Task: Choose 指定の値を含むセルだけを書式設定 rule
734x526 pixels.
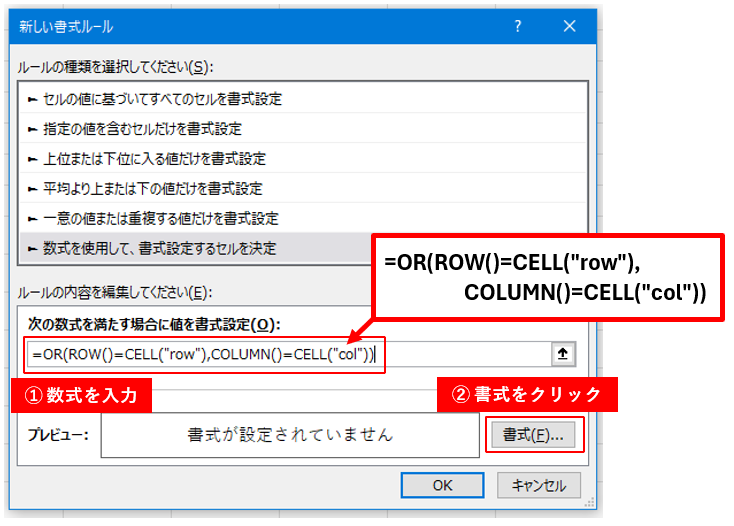Action: tap(142, 129)
